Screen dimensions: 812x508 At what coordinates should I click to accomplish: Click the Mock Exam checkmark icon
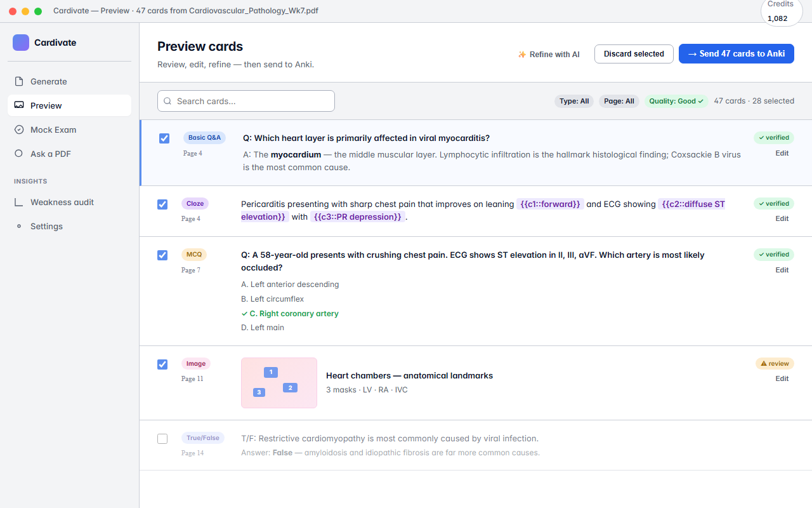point(19,130)
